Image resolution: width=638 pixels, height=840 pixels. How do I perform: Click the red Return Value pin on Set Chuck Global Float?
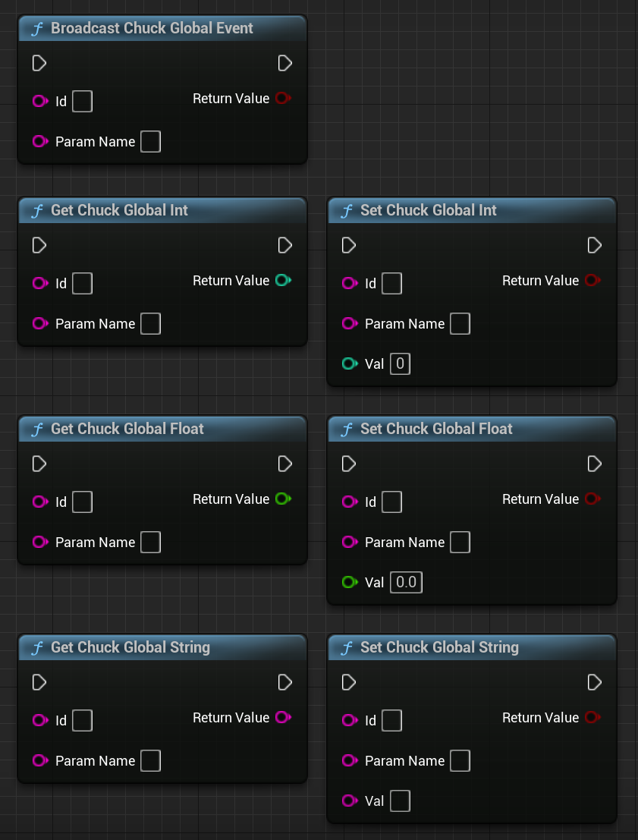tap(592, 499)
